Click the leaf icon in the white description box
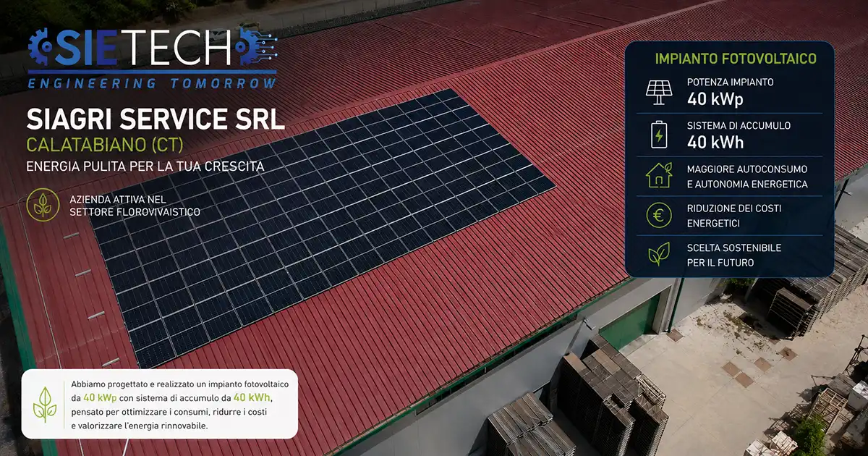Image resolution: width=868 pixels, height=456 pixels. [x=45, y=404]
